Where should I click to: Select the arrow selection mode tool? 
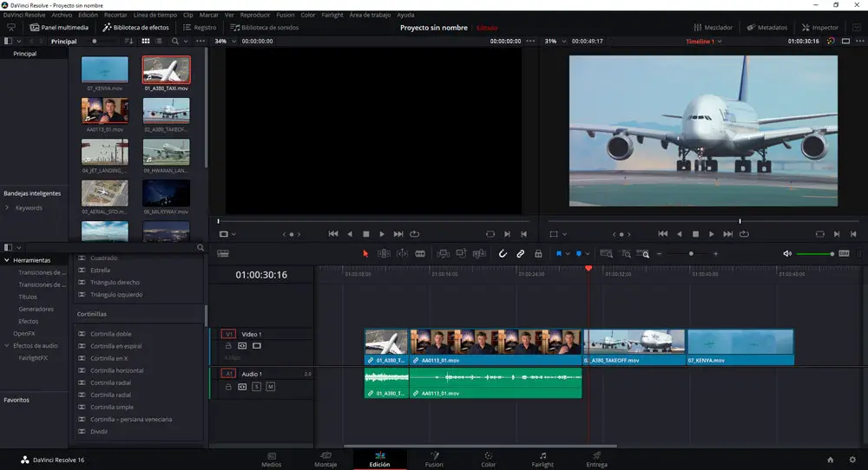365,253
